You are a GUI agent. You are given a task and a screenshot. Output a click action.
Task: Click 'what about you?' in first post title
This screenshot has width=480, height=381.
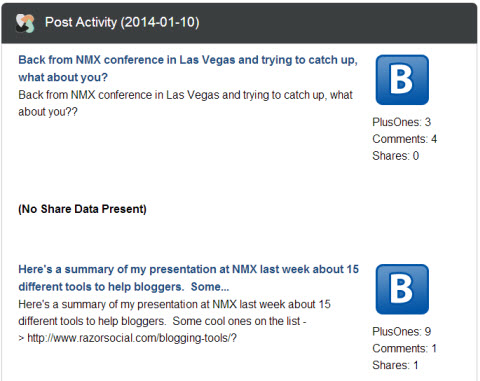[63, 77]
